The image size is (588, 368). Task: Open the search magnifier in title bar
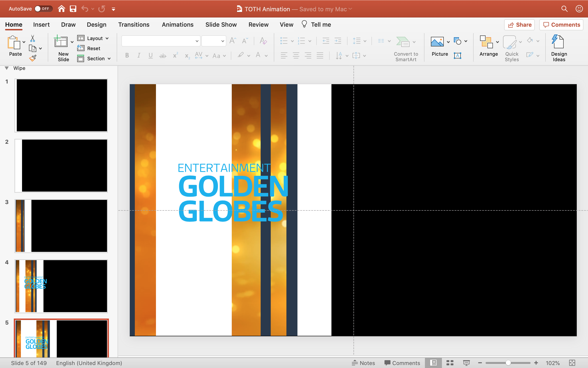click(x=564, y=9)
